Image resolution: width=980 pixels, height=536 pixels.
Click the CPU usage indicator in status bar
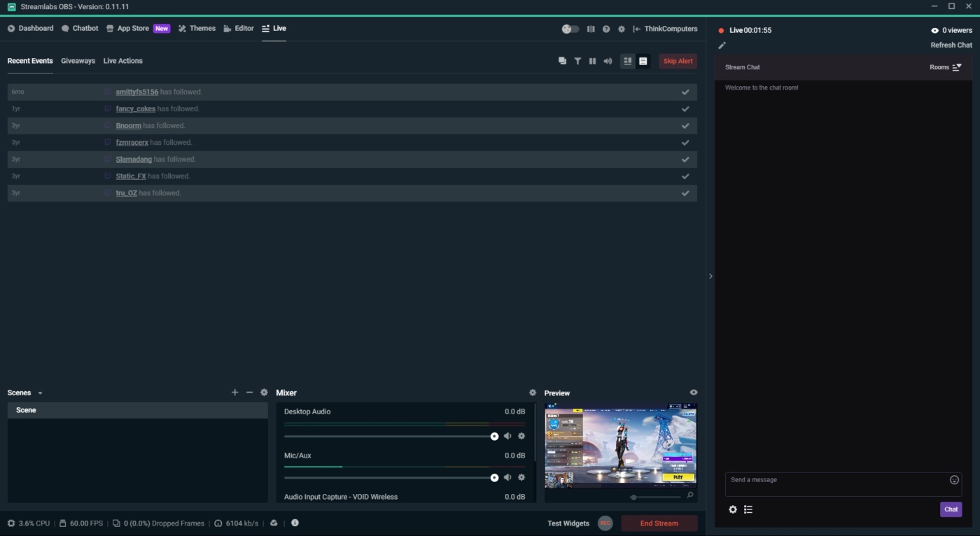click(x=29, y=523)
